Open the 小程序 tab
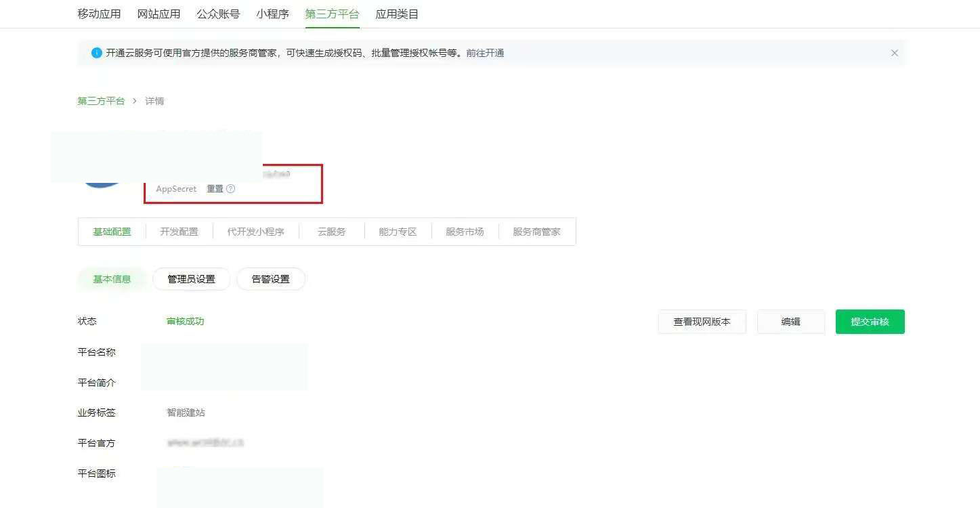Screen dimensions: 980x508 pos(272,14)
